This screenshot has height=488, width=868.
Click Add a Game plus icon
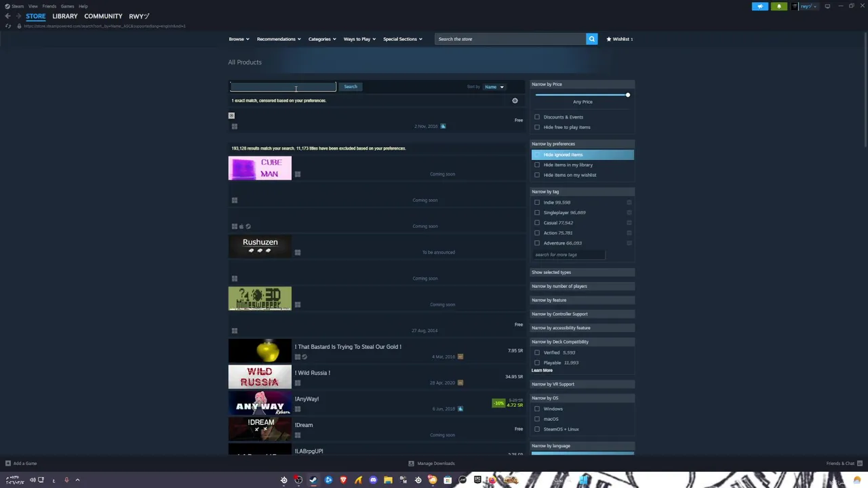[x=7, y=464]
